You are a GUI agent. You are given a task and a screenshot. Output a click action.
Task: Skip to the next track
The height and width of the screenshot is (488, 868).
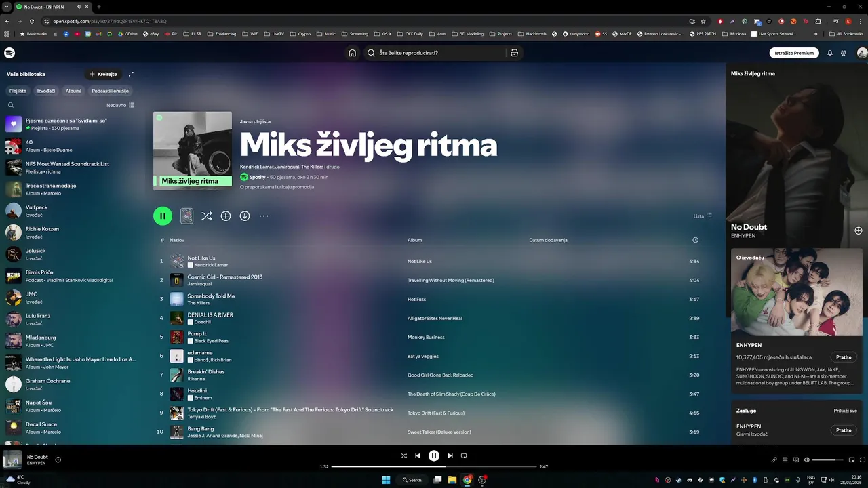click(x=450, y=455)
